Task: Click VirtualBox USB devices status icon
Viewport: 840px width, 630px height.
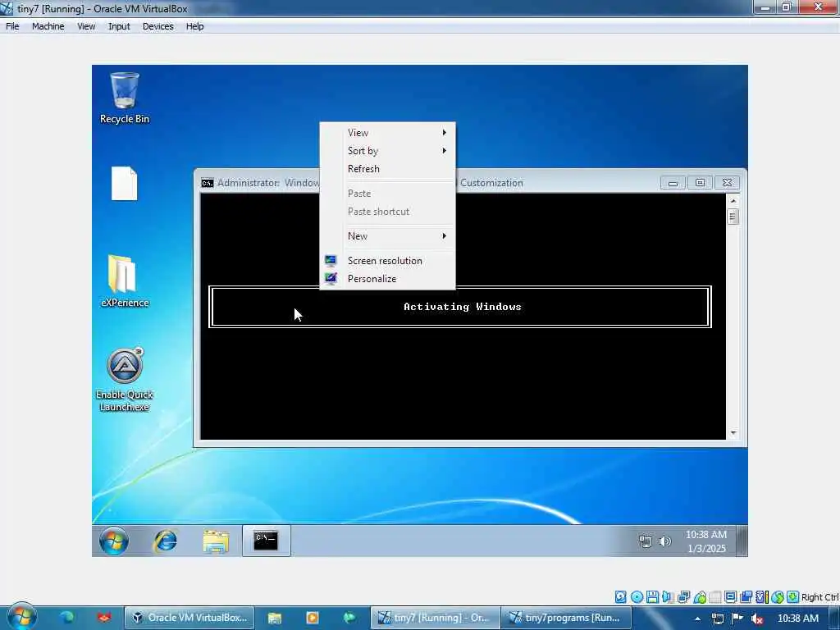Action: (700, 597)
